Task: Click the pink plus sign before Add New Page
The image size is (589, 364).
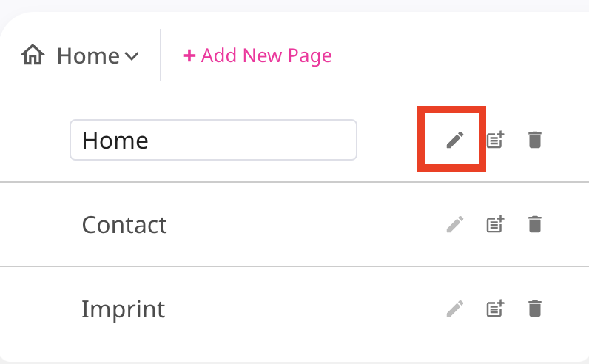Action: (189, 55)
